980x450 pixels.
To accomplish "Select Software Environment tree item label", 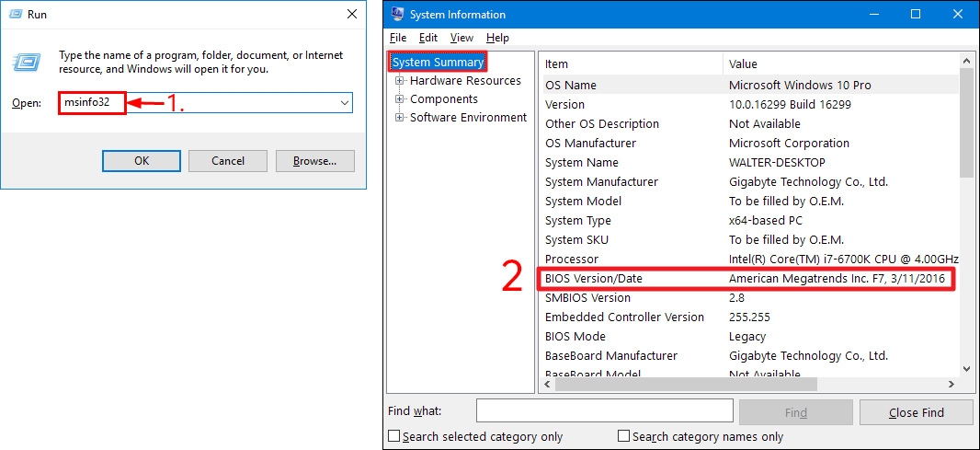I will click(468, 117).
